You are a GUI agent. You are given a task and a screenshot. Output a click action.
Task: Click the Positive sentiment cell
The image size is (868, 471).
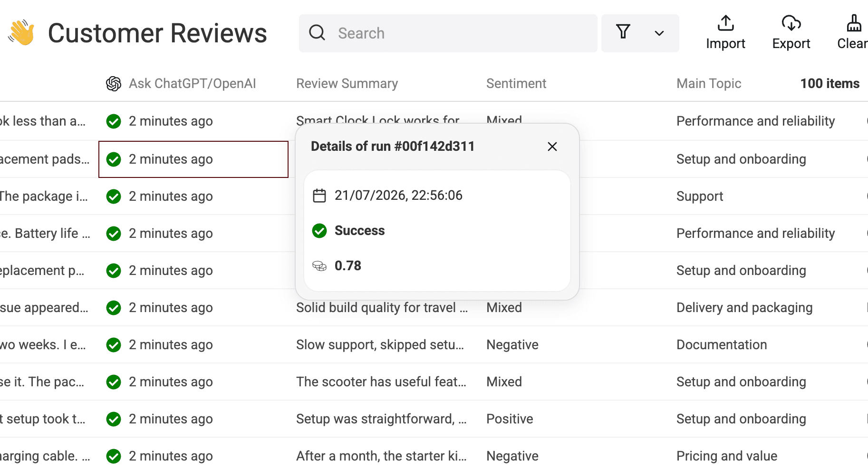pos(510,419)
